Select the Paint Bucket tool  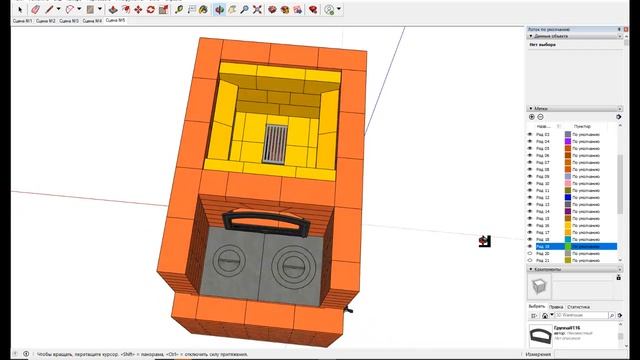[x=203, y=9]
